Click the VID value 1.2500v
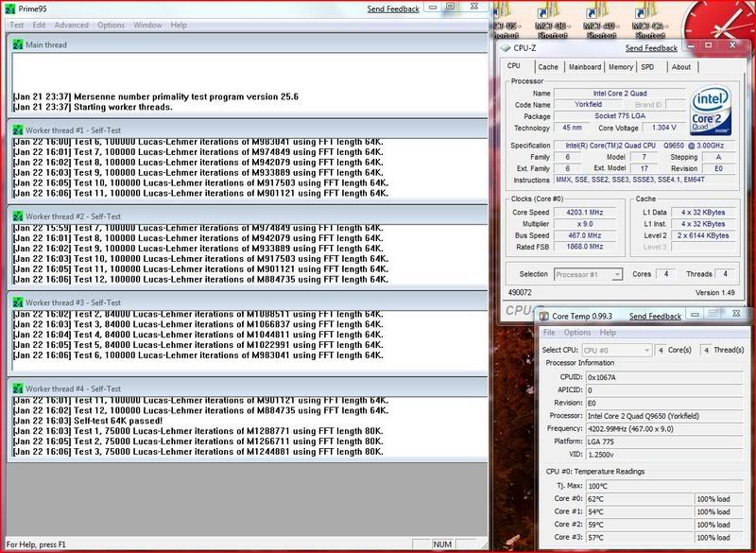 pos(664,454)
